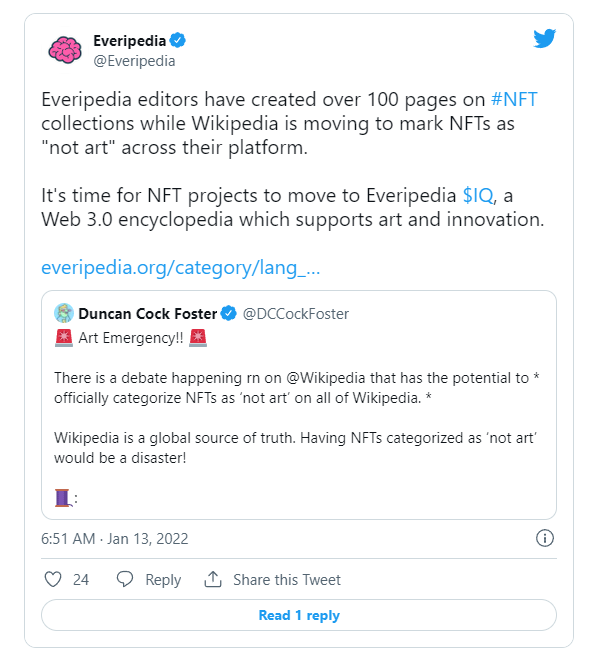Open the #NFT hashtag link
Viewport: 600px width, 655px height.
(x=514, y=99)
